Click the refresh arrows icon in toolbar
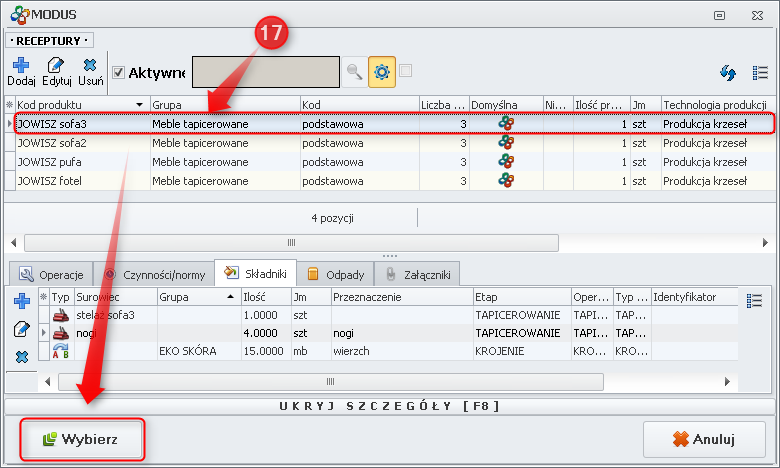 pos(728,73)
